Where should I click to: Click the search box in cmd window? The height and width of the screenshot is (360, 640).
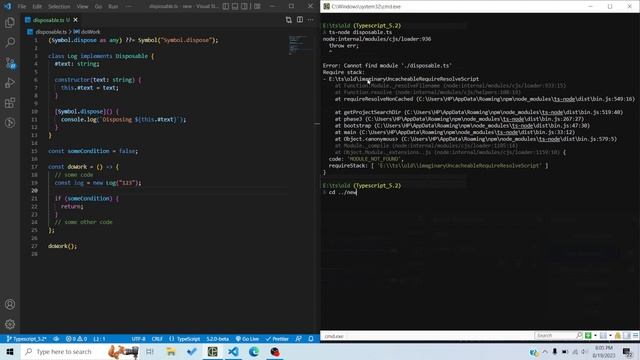pos(559,336)
